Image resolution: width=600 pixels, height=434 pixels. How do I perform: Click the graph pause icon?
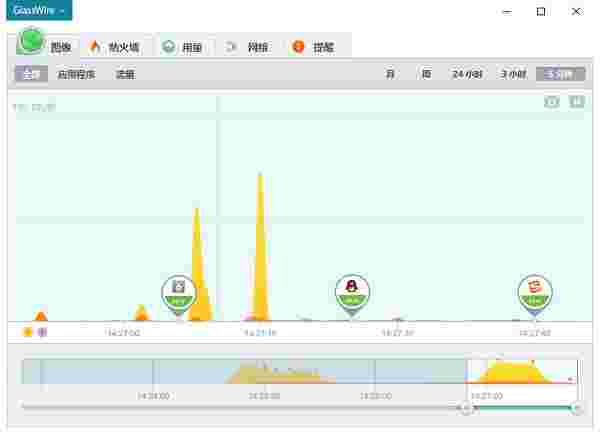click(577, 102)
